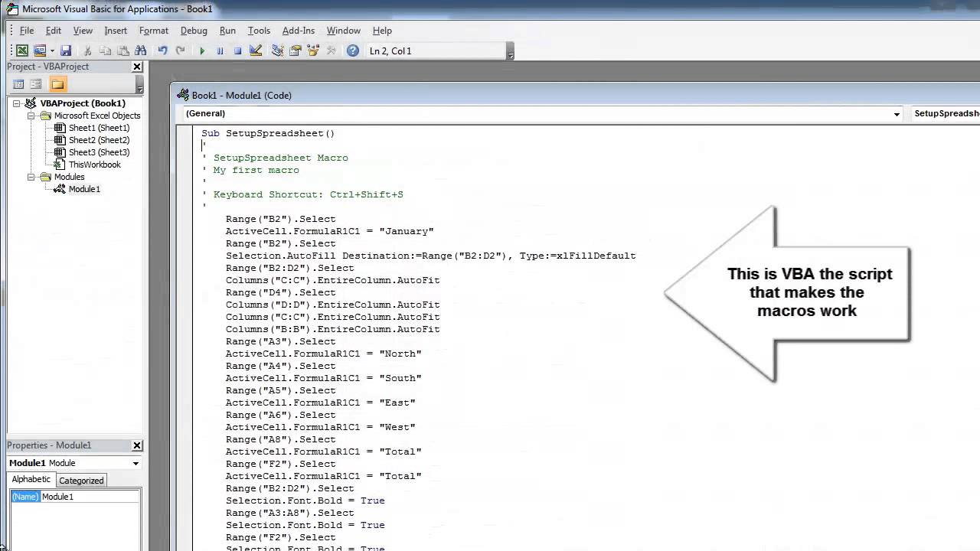Click the VBA application icon in title bar
Image resolution: width=980 pixels, height=551 pixels.
click(11, 9)
